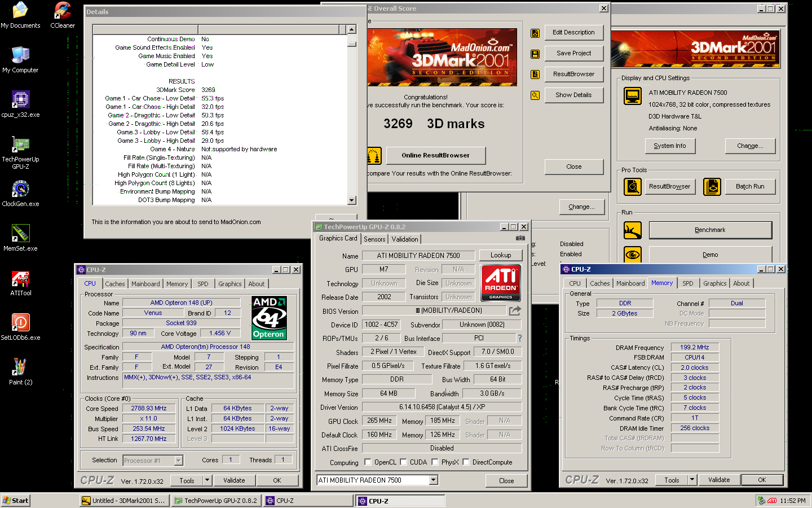
Task: Click the Details list scrollbar thumb
Action: coord(352,43)
